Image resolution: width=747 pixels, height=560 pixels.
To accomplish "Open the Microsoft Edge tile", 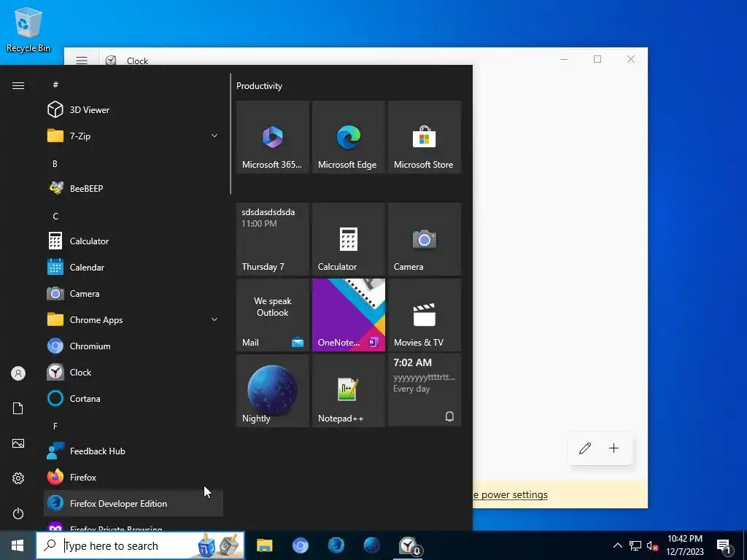I will pyautogui.click(x=349, y=137).
